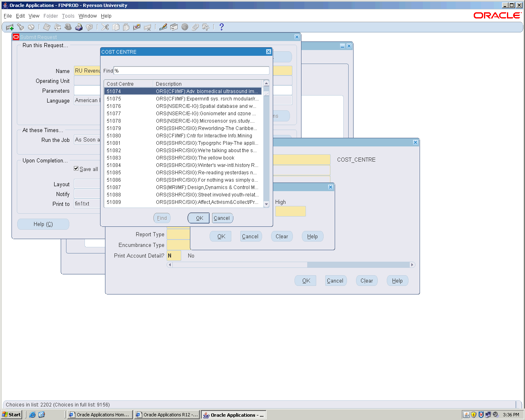
Task: Click the Help (C) button
Action: click(x=43, y=224)
